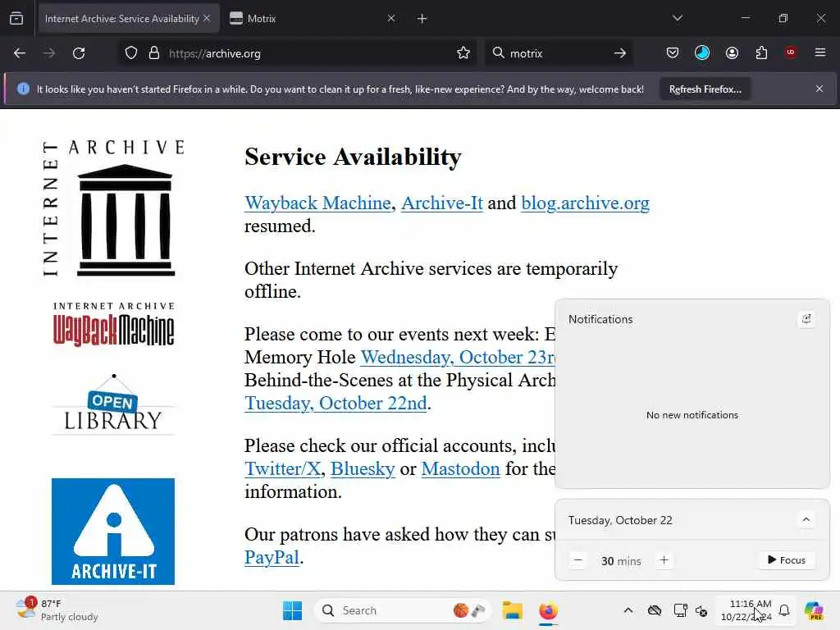
Task: Reload the current page
Action: [79, 53]
